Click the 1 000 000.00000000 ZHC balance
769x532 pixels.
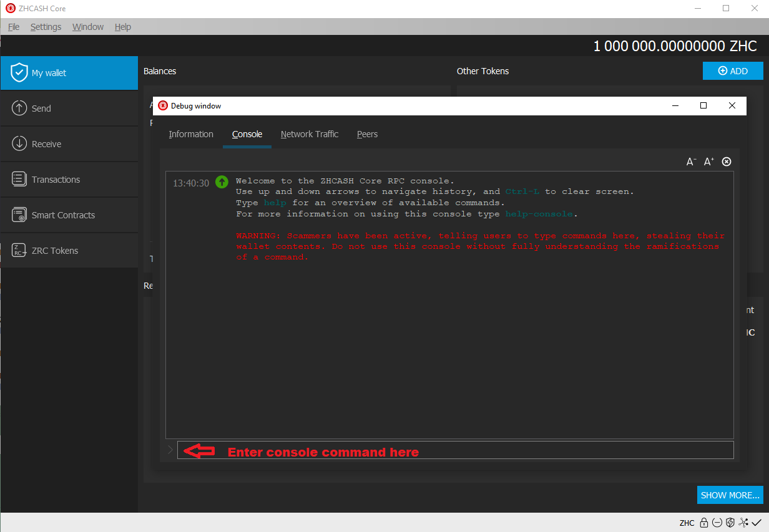coord(675,46)
